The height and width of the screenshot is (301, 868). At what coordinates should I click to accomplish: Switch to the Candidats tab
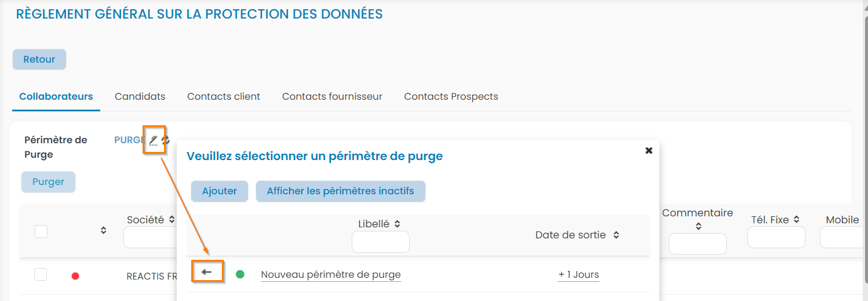140,96
